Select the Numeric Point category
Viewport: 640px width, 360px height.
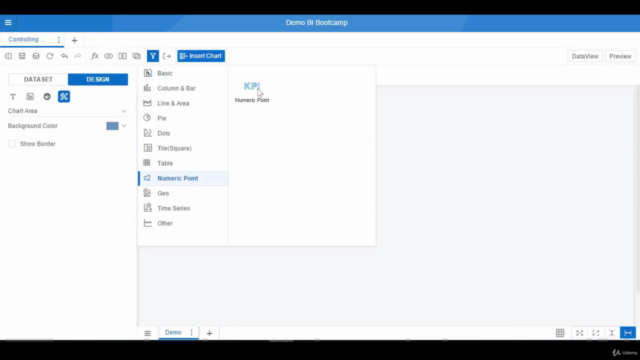[x=183, y=178]
